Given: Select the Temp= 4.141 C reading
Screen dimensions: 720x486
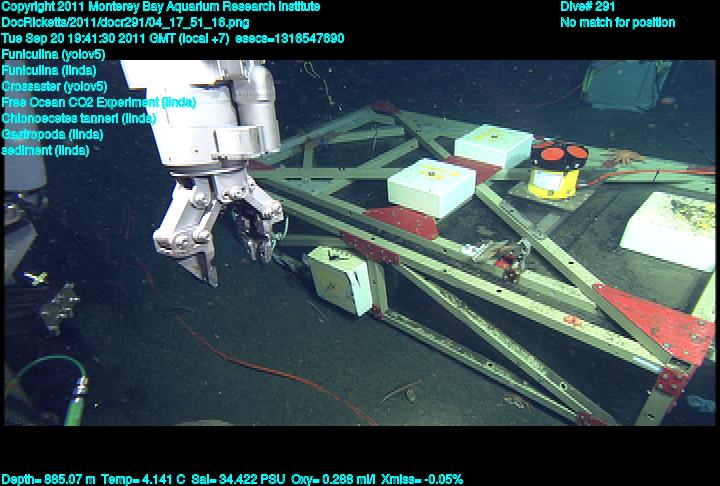Looking at the screenshot, I should click(x=143, y=480).
